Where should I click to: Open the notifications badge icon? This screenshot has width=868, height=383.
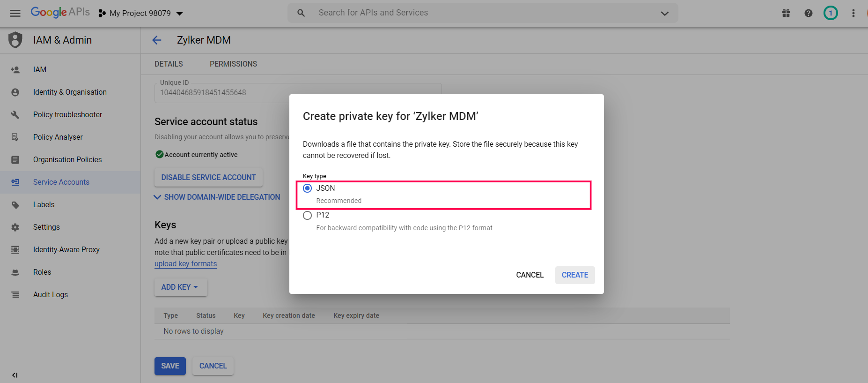[831, 13]
